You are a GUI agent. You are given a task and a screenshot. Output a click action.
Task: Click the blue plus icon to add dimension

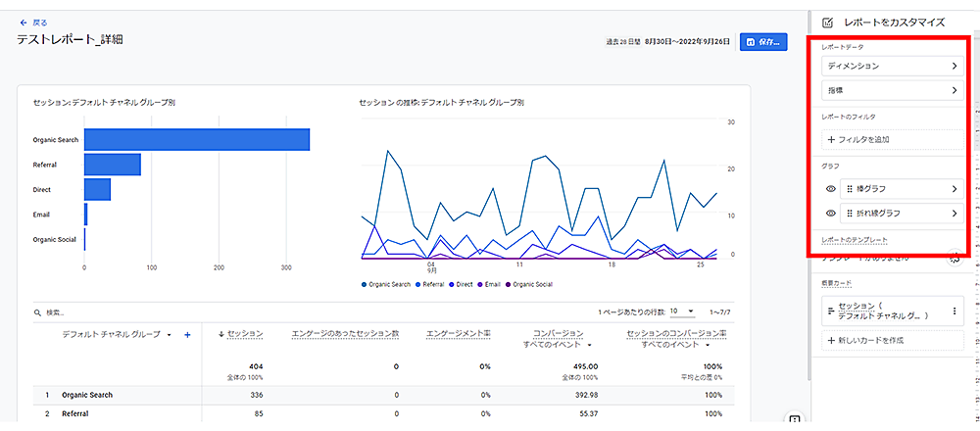[187, 334]
